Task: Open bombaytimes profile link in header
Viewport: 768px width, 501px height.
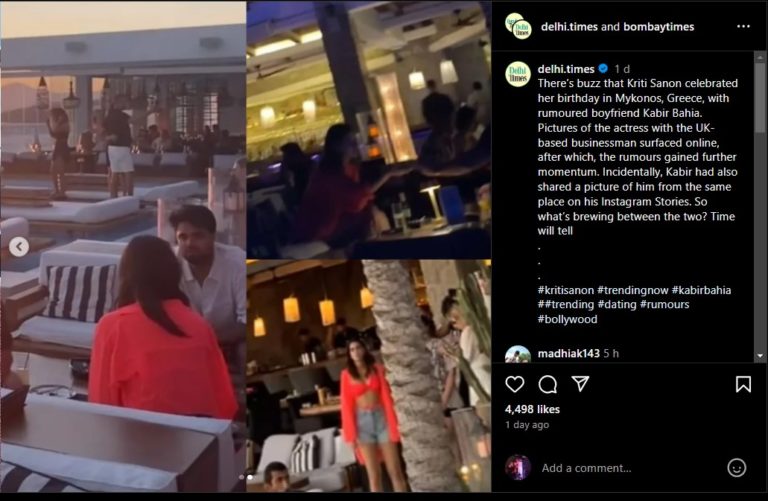Action: click(658, 27)
